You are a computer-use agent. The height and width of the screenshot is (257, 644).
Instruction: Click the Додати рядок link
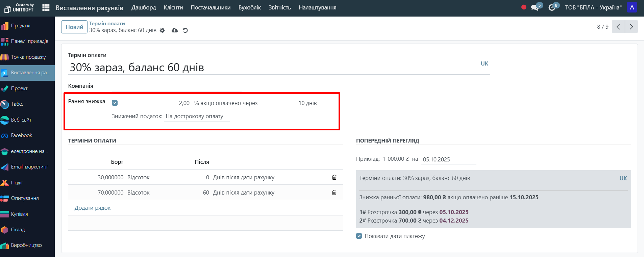pyautogui.click(x=93, y=208)
